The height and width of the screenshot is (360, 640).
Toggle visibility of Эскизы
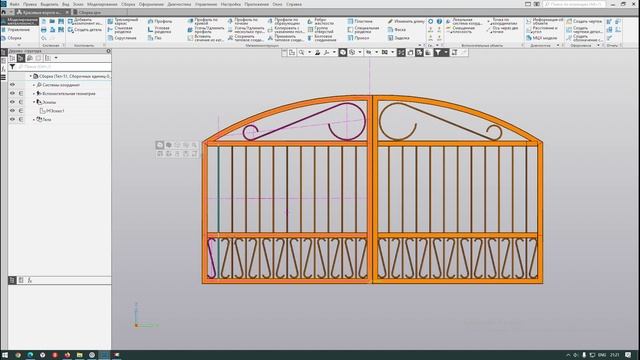click(12, 102)
